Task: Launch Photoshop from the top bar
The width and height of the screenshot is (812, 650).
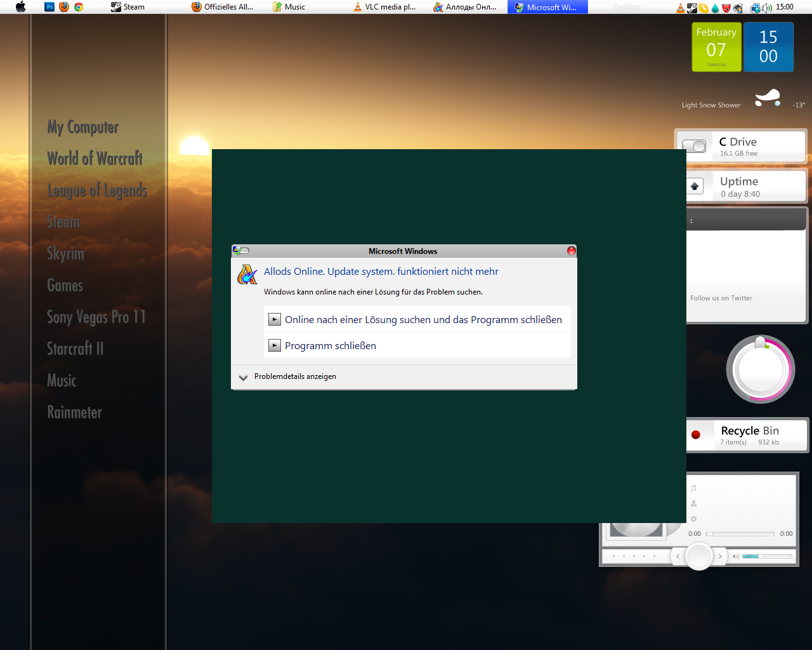Action: click(x=49, y=7)
